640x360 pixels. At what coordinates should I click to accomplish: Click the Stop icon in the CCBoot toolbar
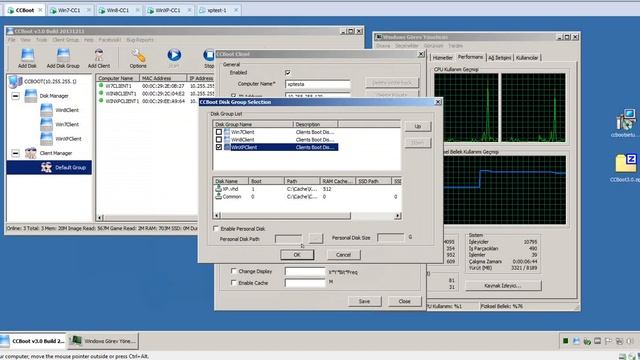pos(209,55)
